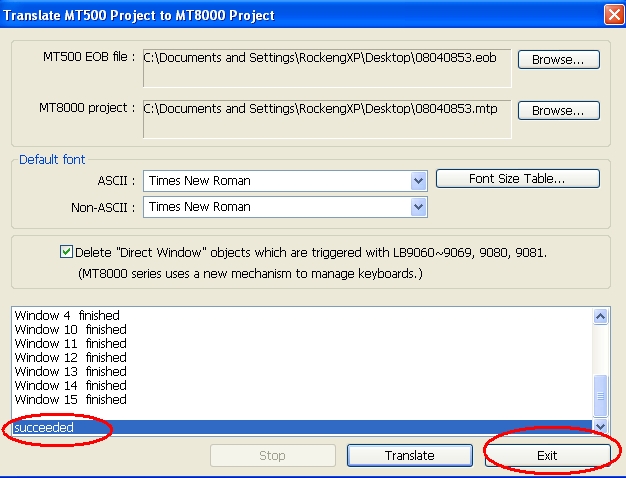The image size is (626, 478).
Task: Select "Window 10 finished" log row
Action: [302, 329]
